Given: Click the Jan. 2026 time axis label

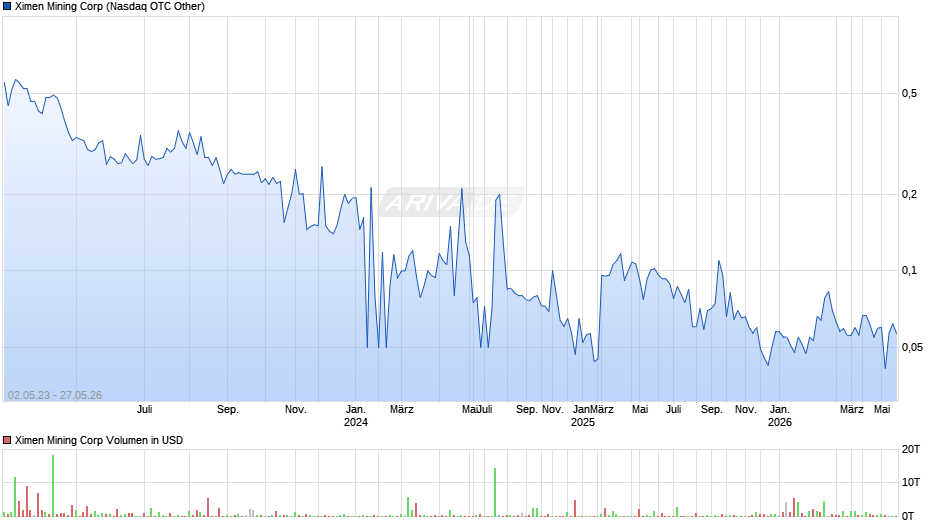Looking at the screenshot, I should click(780, 416).
